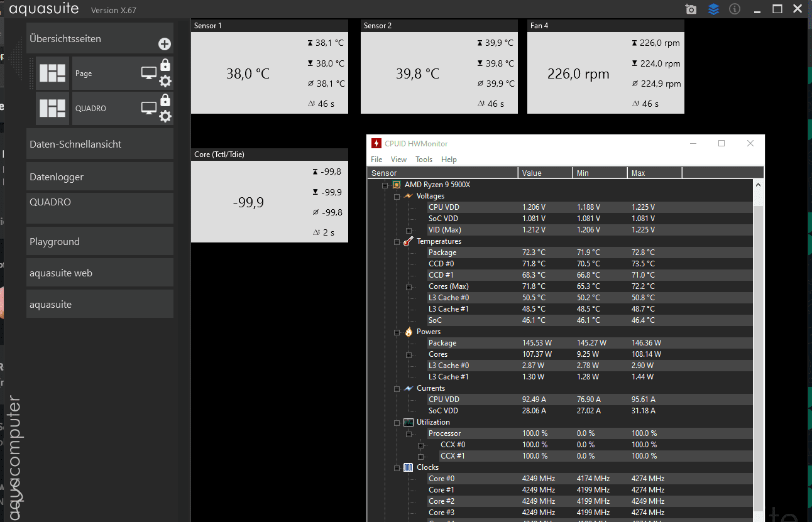The width and height of the screenshot is (812, 522).
Task: Click the camera screenshot icon in aquasuite title bar
Action: pos(691,9)
